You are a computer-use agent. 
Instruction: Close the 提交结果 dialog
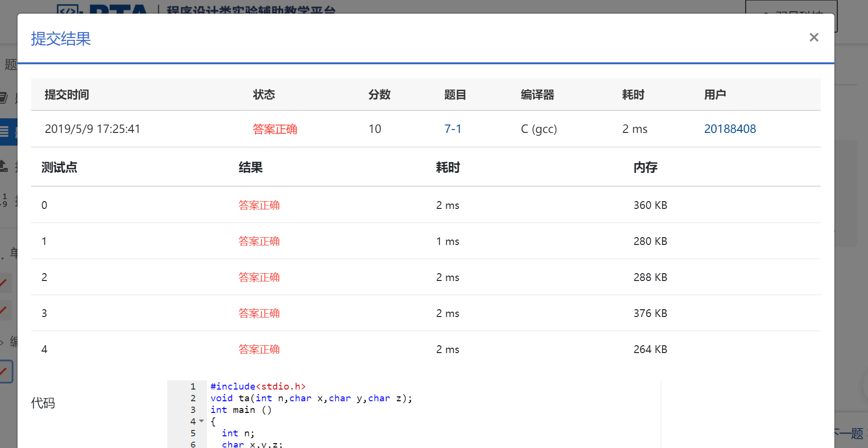click(813, 37)
